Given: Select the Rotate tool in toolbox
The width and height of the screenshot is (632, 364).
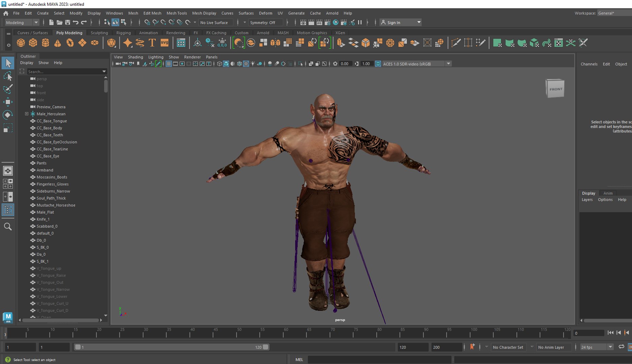Looking at the screenshot, I should pyautogui.click(x=8, y=115).
